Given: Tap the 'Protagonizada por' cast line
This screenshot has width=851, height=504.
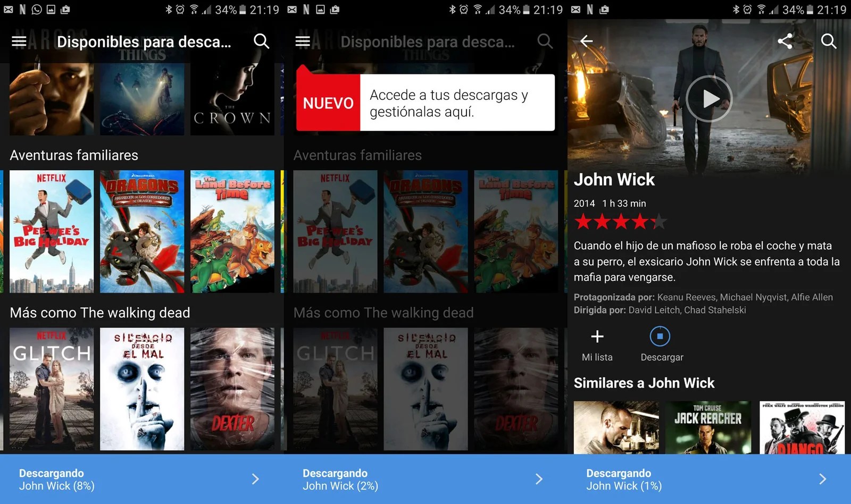Looking at the screenshot, I should tap(703, 297).
